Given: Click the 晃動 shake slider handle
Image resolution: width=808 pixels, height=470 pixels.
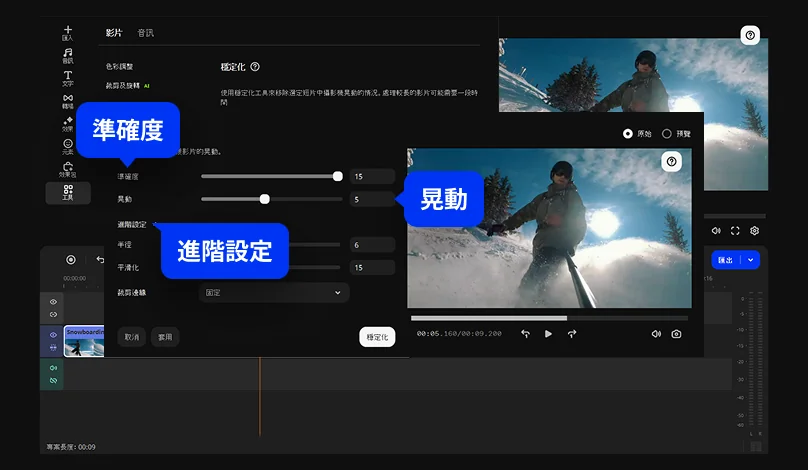Looking at the screenshot, I should (x=264, y=199).
